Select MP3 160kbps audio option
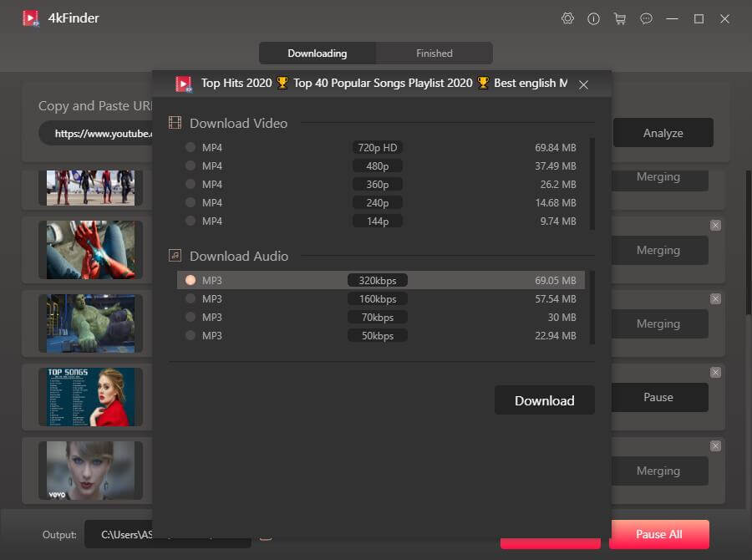The width and height of the screenshot is (752, 560). [191, 299]
